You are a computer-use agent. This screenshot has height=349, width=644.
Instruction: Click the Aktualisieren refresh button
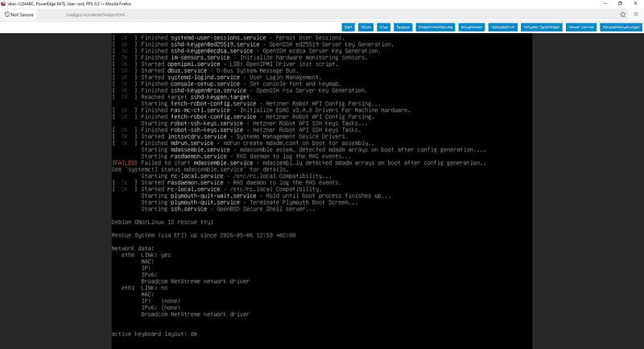[x=472, y=27]
